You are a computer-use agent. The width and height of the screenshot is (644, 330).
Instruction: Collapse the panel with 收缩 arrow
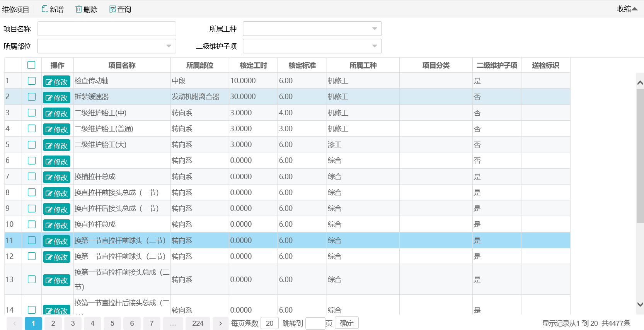click(627, 9)
